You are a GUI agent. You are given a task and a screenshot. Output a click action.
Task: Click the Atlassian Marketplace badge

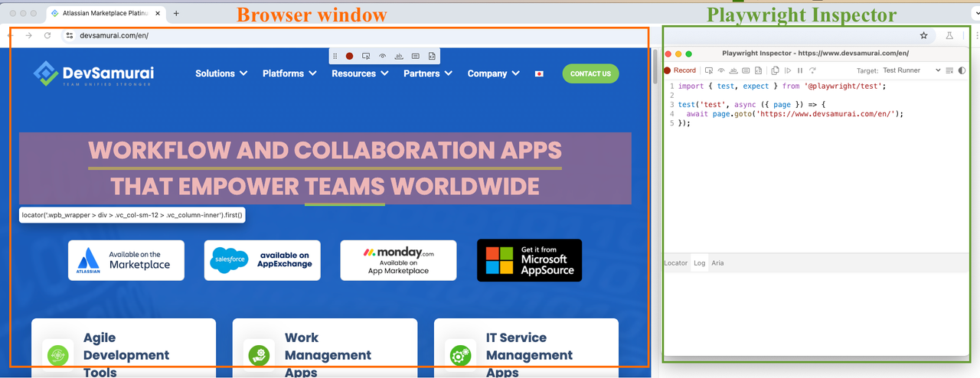pos(126,260)
